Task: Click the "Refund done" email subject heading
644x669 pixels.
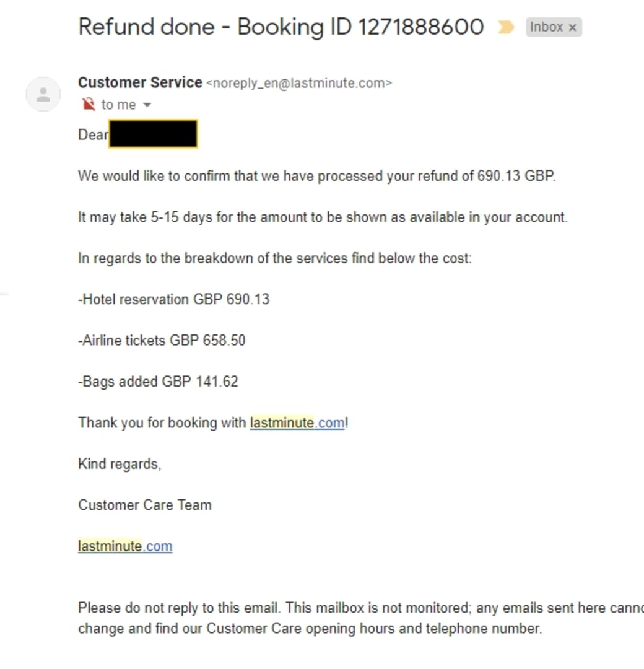Action: click(x=281, y=27)
